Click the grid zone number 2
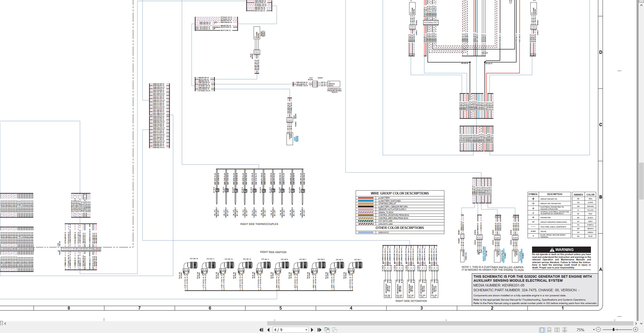The height and width of the screenshot is (333, 644). click(492, 308)
